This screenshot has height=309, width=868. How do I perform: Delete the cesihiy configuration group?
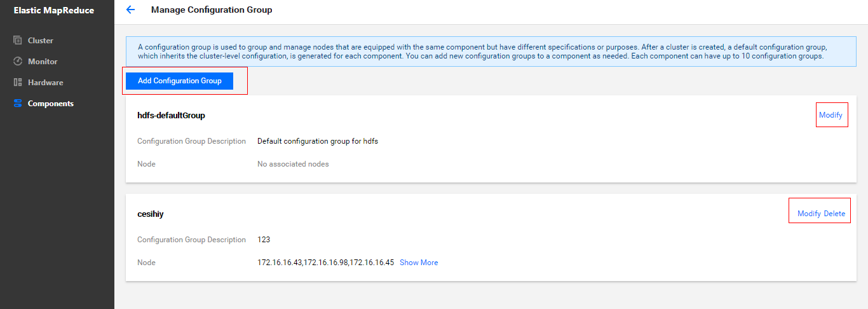(834, 214)
